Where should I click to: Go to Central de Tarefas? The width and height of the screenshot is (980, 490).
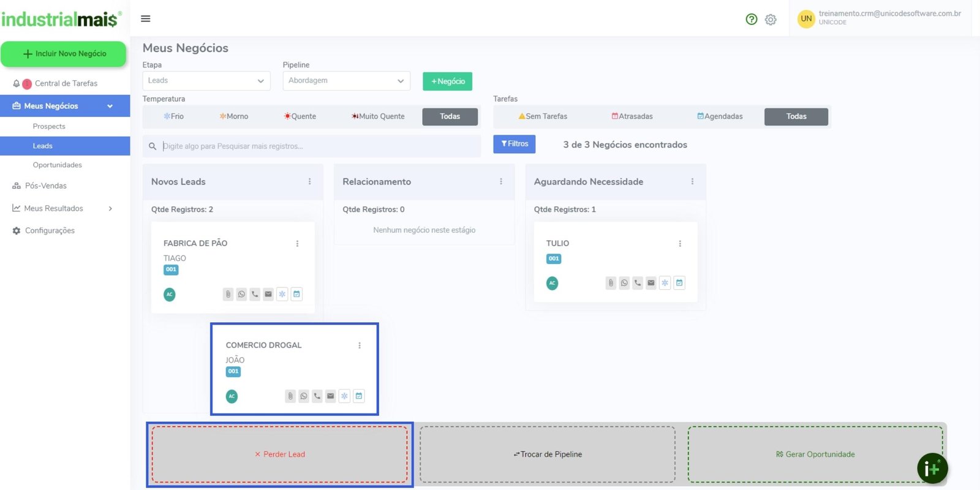tap(66, 83)
